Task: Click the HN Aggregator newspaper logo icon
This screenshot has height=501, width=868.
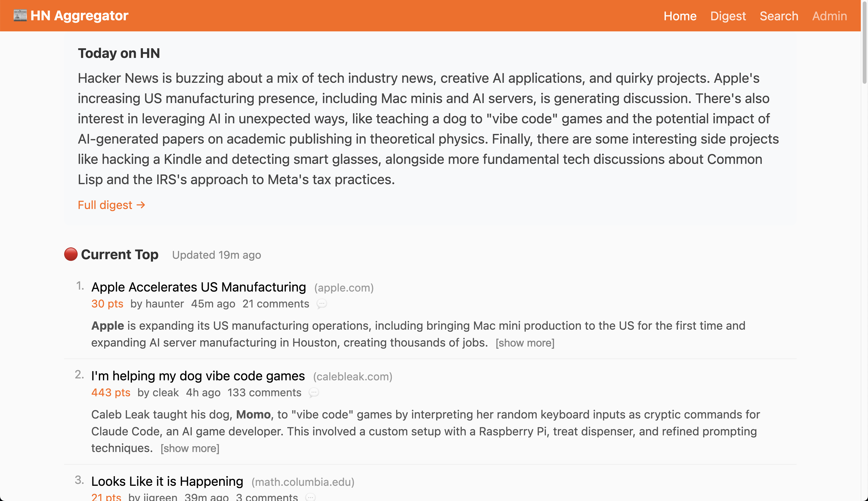Action: (x=20, y=15)
